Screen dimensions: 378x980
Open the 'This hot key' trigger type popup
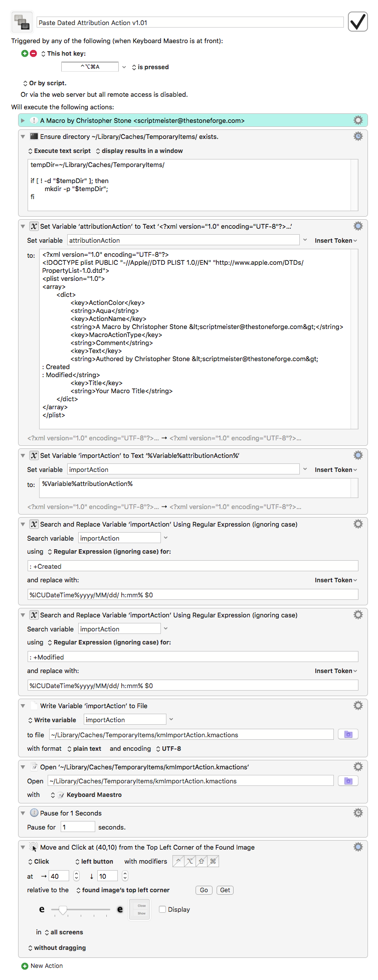[63, 54]
